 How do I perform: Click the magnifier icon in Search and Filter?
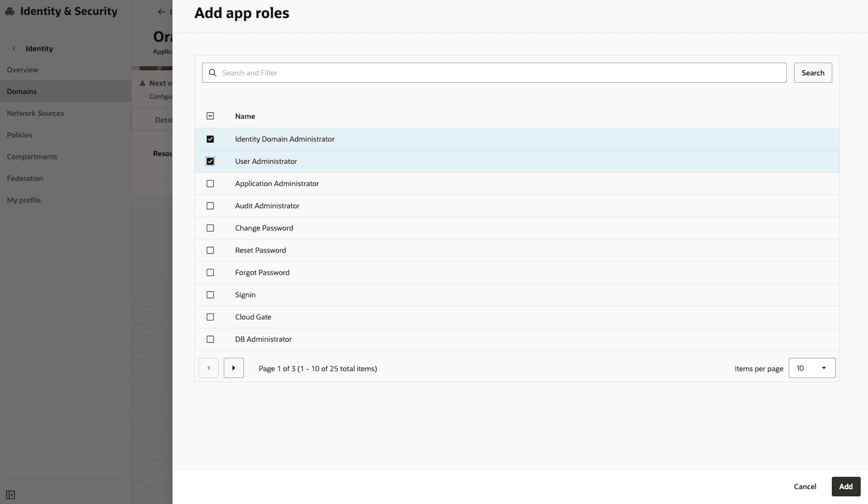[213, 72]
